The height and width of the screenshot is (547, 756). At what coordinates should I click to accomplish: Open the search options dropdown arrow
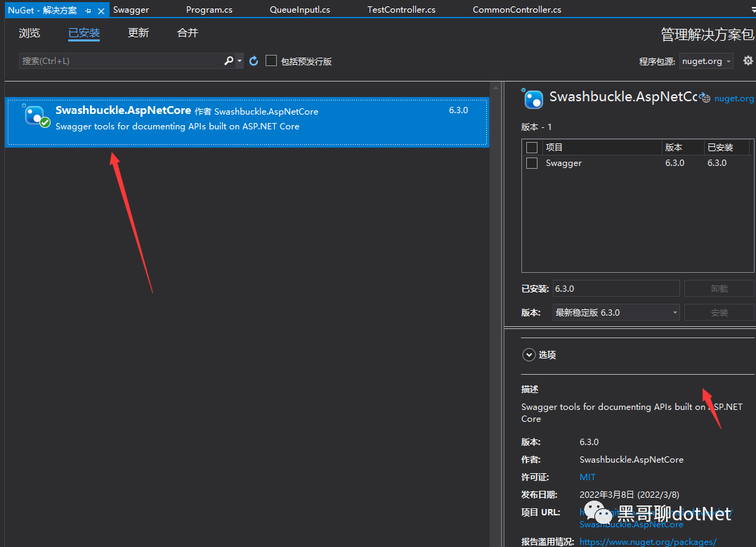coord(240,60)
